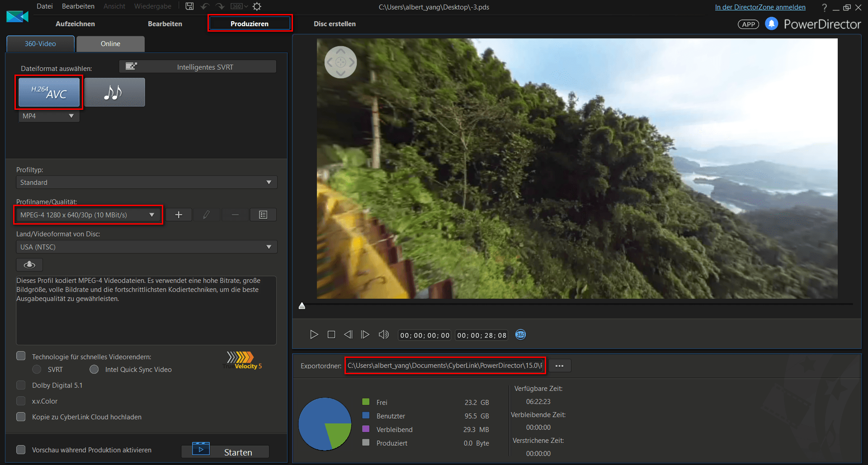Image resolution: width=868 pixels, height=465 pixels.
Task: Click the current timecode 00;00;00;00 field
Action: tap(425, 335)
